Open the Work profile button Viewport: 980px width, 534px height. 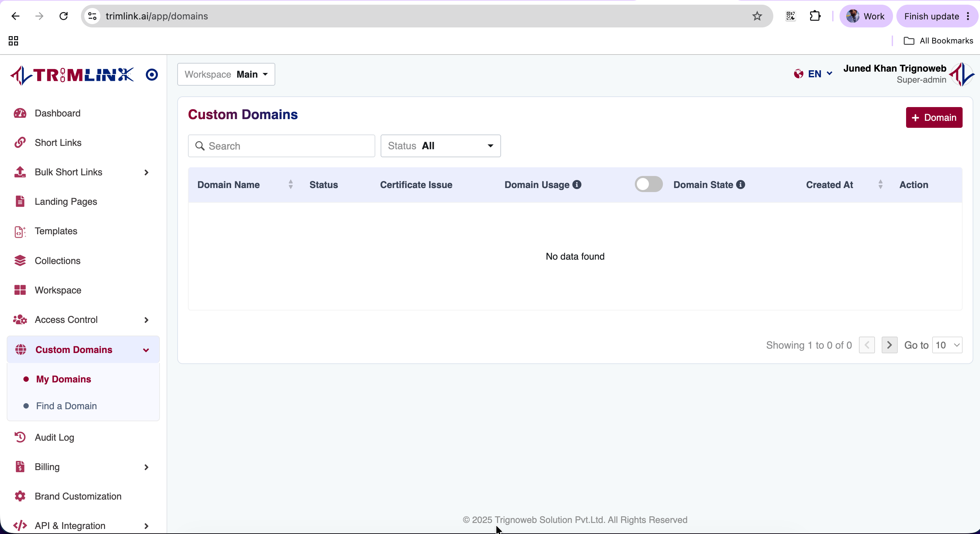866,16
